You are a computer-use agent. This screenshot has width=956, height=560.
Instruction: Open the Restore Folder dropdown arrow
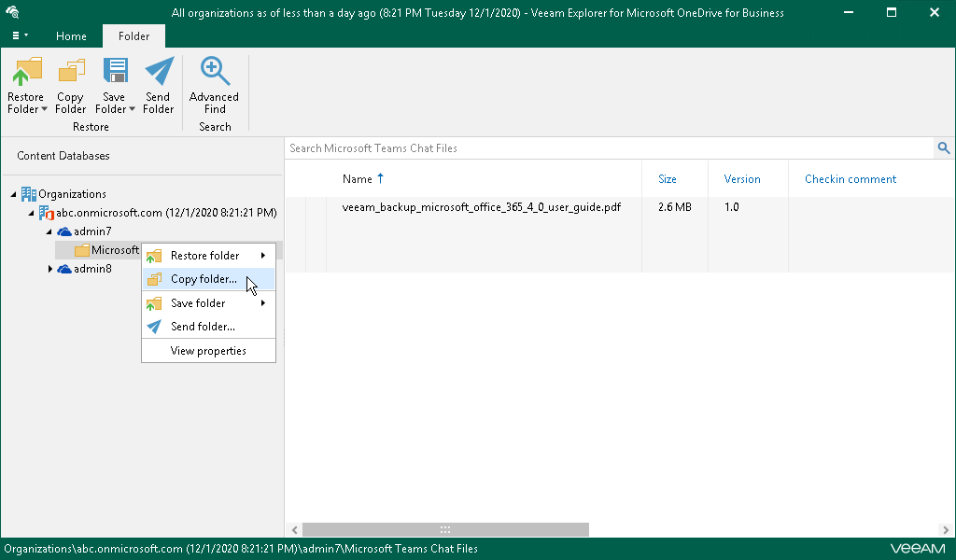44,110
